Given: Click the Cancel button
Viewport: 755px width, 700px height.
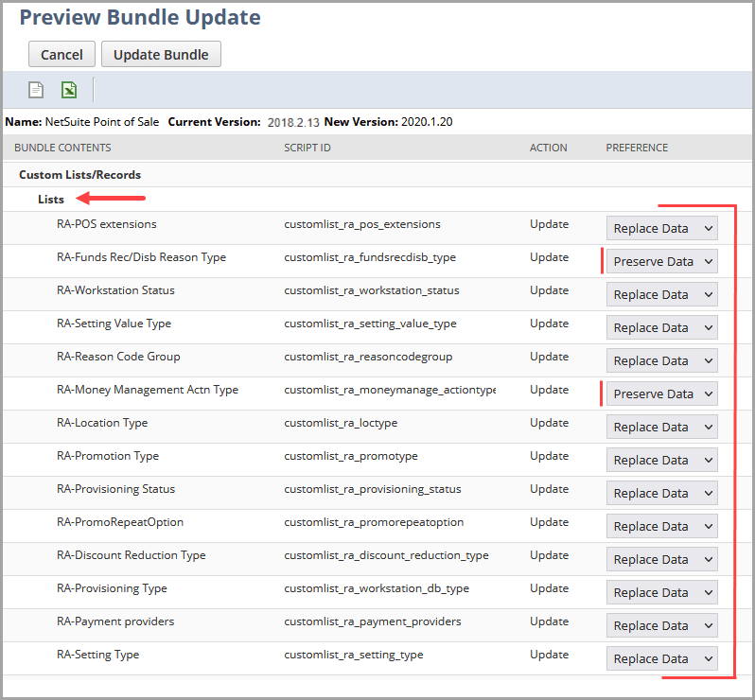Looking at the screenshot, I should pos(61,55).
